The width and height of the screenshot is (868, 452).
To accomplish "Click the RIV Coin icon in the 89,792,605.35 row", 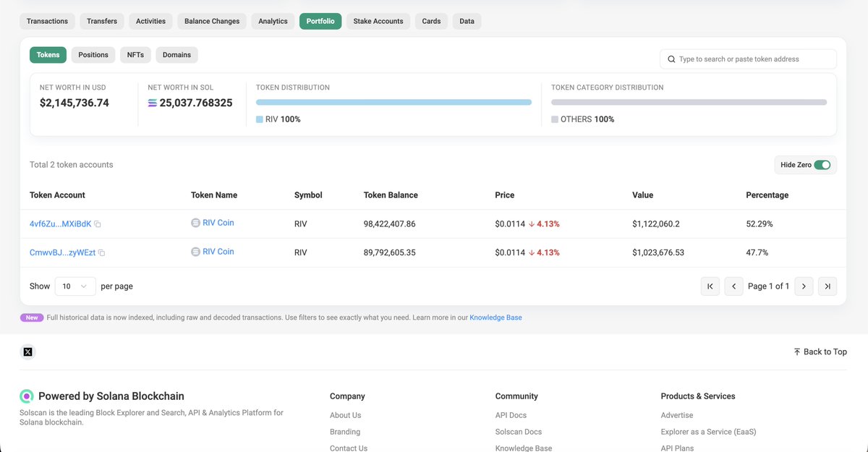I will [195, 252].
